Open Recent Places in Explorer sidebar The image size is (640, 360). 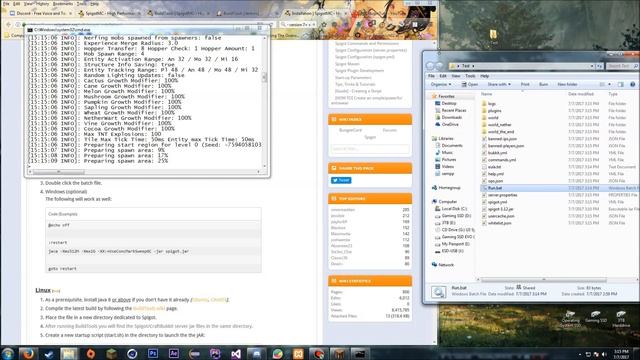coord(453,110)
